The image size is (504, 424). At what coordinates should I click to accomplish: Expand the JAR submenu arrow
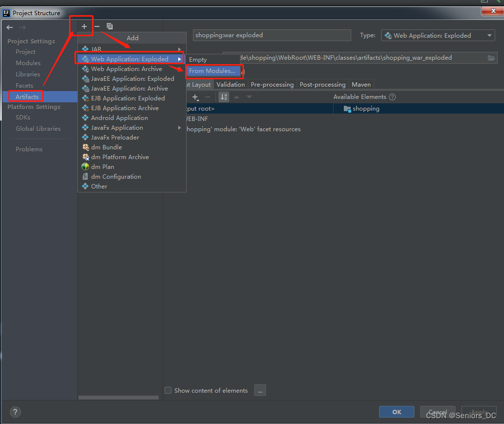179,49
